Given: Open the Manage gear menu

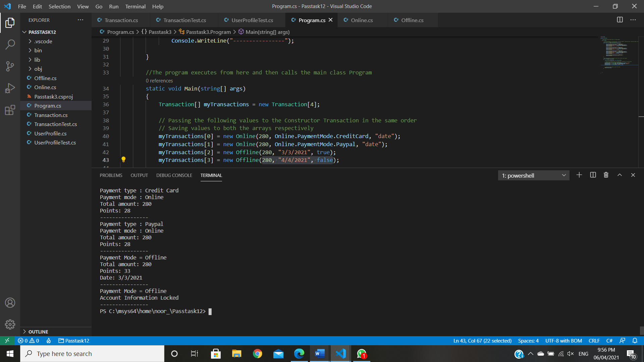Looking at the screenshot, I should click(10, 324).
